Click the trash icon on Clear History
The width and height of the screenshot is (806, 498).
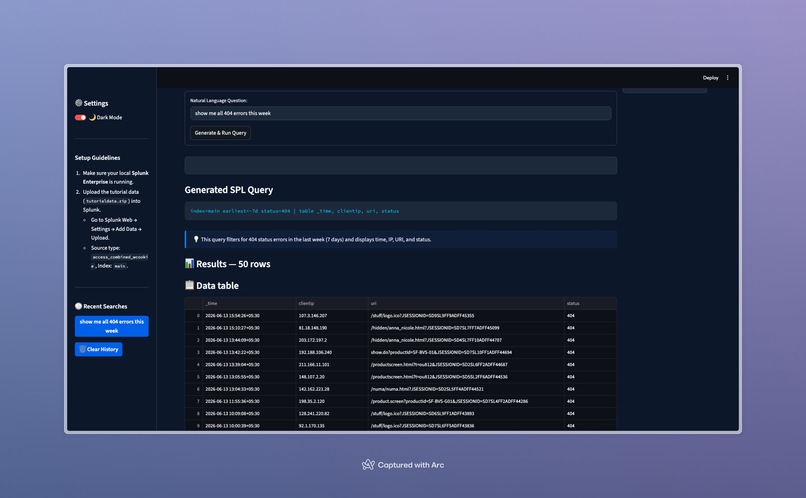pyautogui.click(x=82, y=349)
